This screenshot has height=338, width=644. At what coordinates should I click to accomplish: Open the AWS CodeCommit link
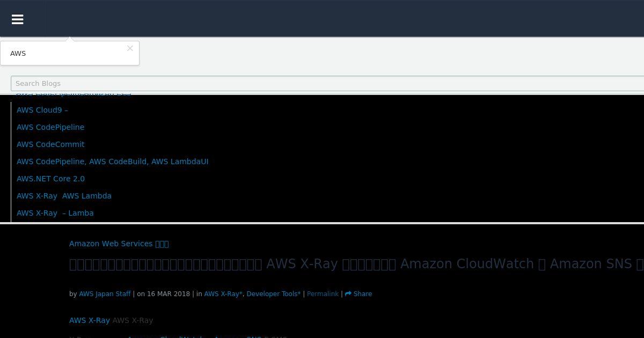(x=50, y=144)
